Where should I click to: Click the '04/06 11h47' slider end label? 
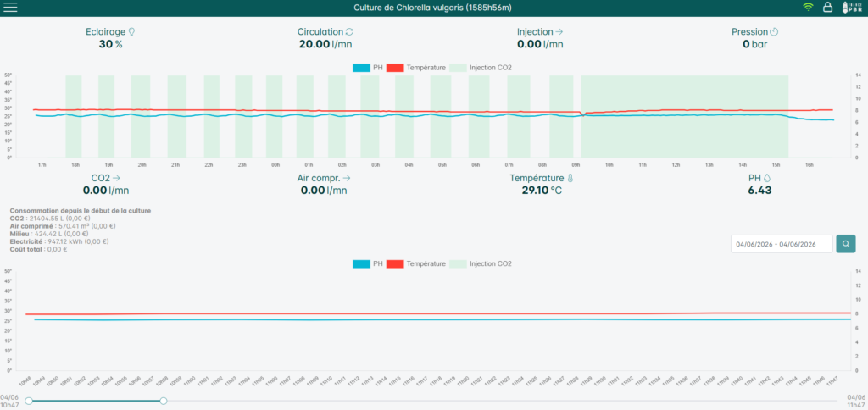point(856,402)
